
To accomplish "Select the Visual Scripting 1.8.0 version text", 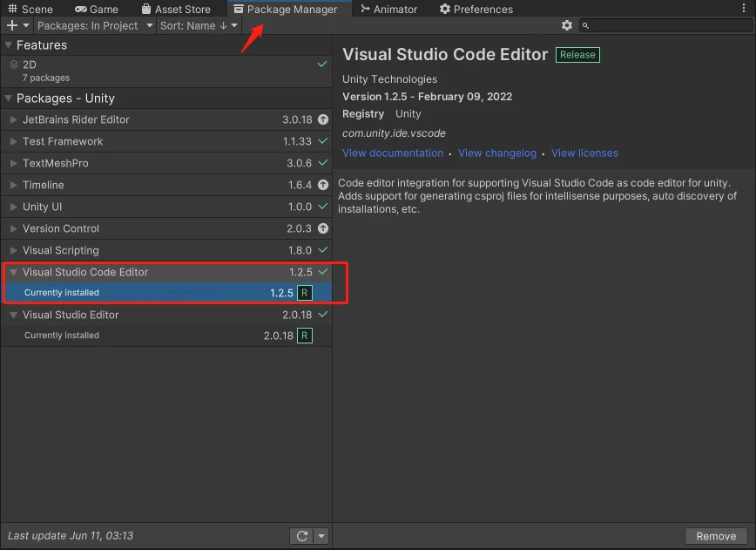I will 300,250.
